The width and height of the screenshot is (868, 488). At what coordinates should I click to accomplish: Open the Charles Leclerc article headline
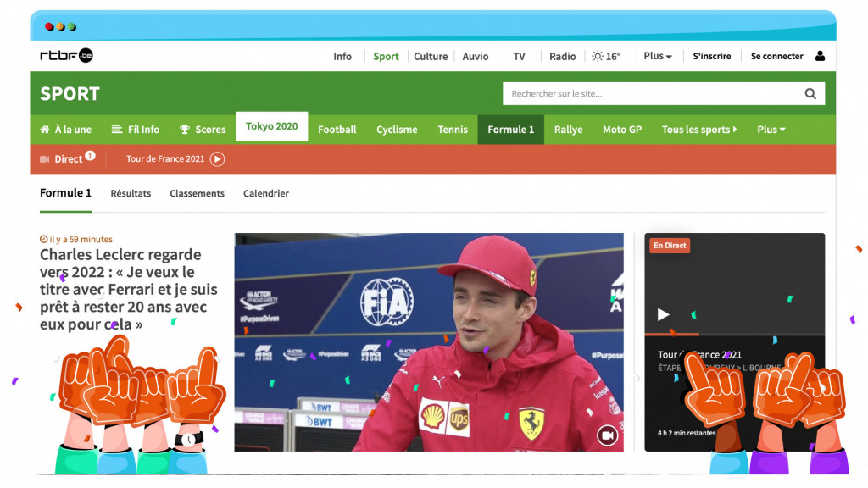point(129,290)
